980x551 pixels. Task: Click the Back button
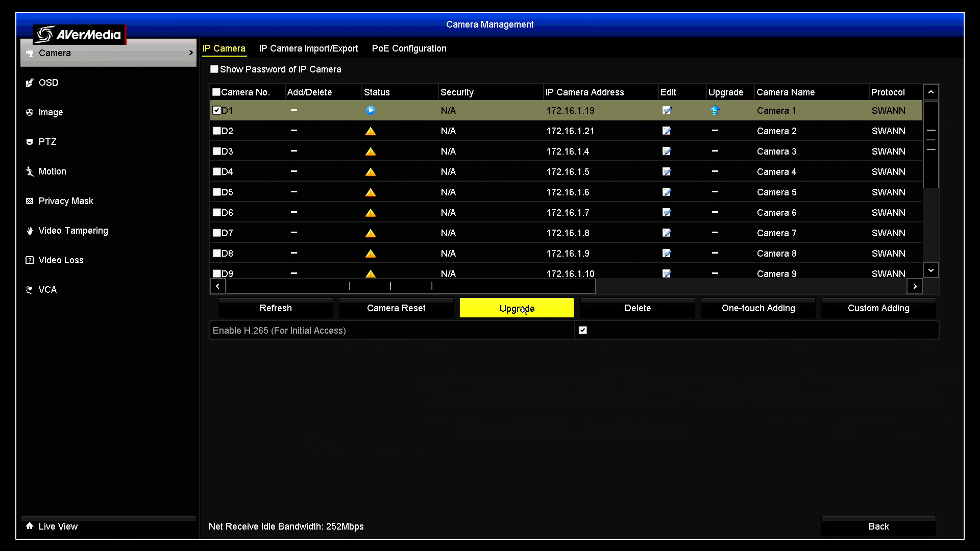pyautogui.click(x=878, y=527)
